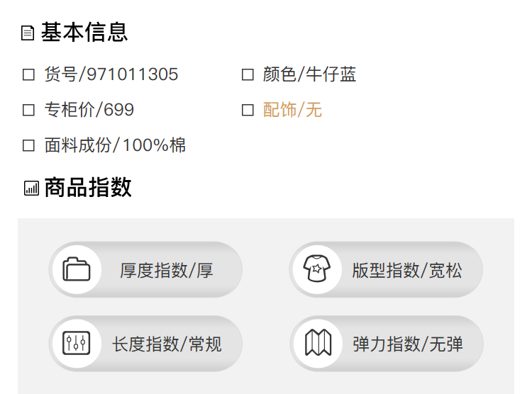Click the t-shirt icon for 版型指数
532x394 pixels.
point(317,270)
